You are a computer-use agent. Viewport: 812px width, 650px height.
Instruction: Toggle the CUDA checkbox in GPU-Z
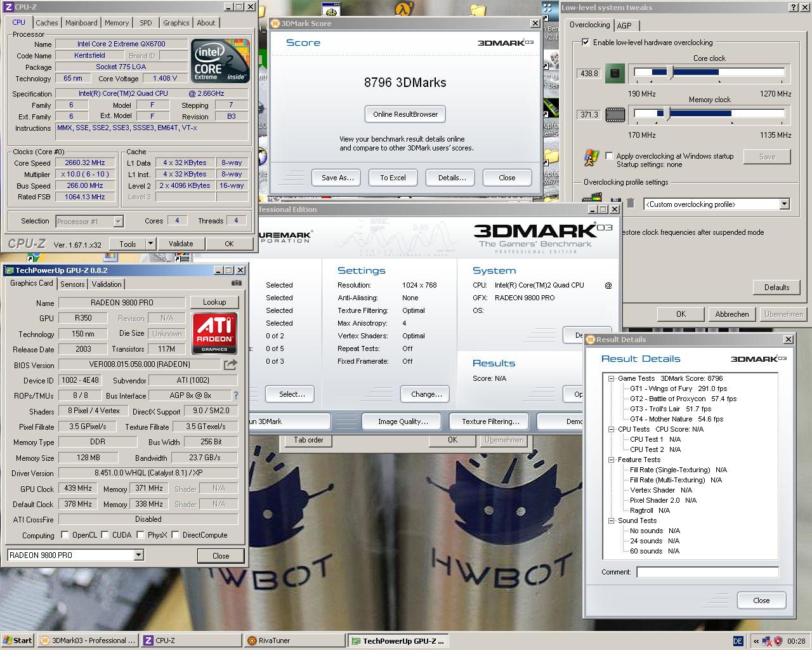105,534
